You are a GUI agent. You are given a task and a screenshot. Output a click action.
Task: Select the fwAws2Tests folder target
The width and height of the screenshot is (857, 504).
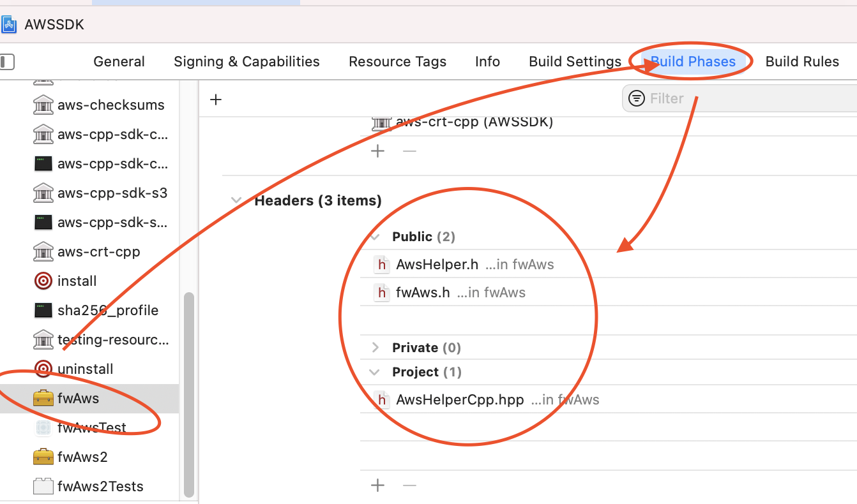99,486
